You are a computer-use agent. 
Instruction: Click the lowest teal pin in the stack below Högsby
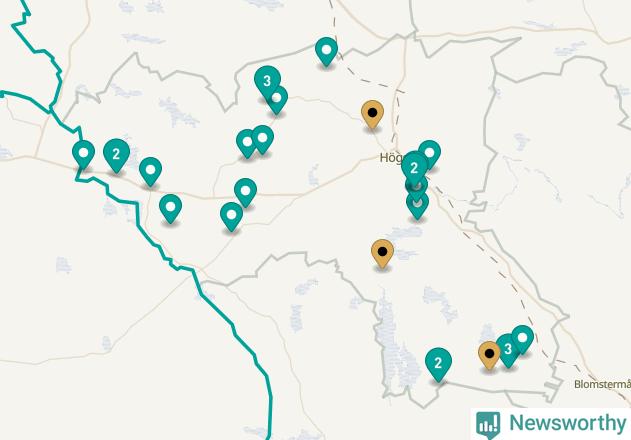tap(417, 206)
